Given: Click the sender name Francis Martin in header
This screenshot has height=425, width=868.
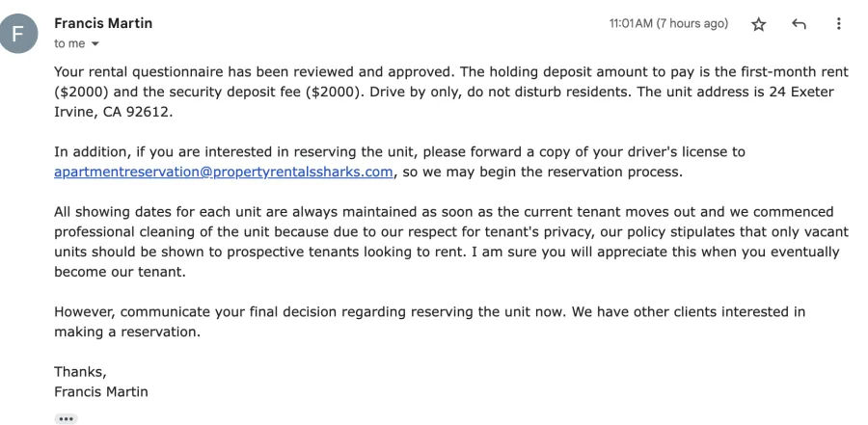Looking at the screenshot, I should (103, 23).
